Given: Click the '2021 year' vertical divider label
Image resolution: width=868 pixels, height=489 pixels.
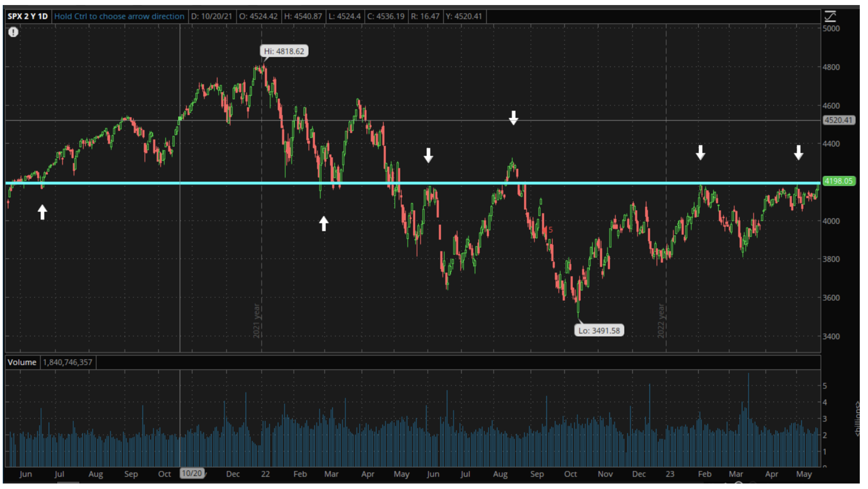Looking at the screenshot, I should tap(257, 321).
